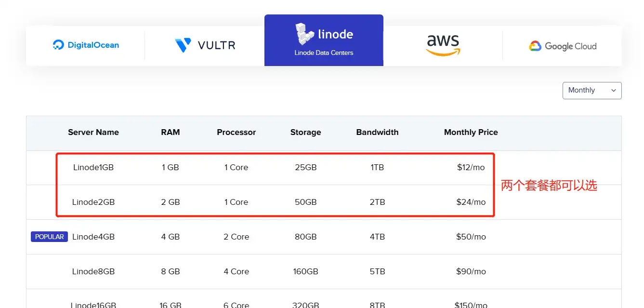
Task: Select the Linode2GB server row
Action: pos(324,202)
